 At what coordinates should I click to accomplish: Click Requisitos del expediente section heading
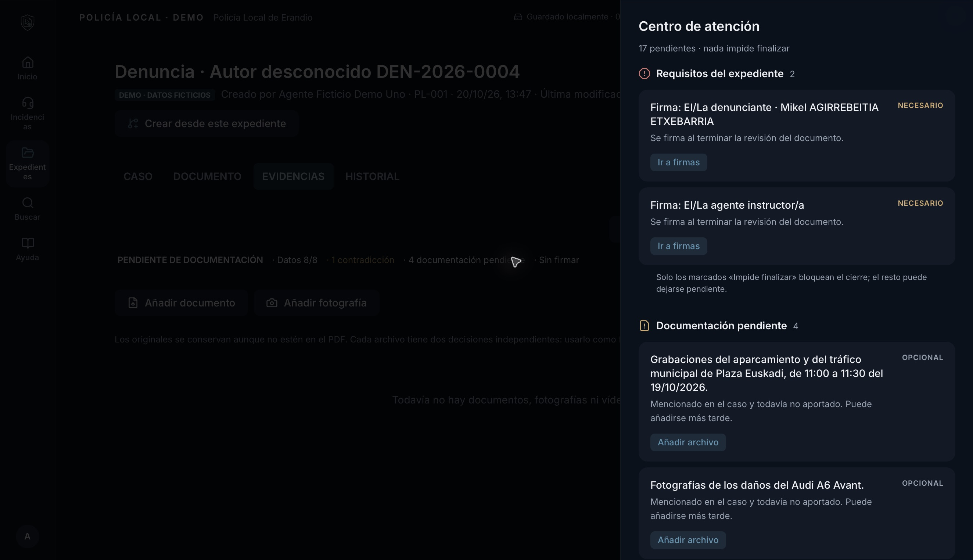[719, 73]
